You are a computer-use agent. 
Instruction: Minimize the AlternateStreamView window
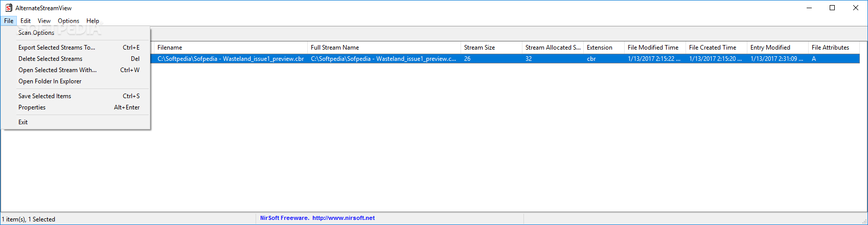[x=809, y=8]
